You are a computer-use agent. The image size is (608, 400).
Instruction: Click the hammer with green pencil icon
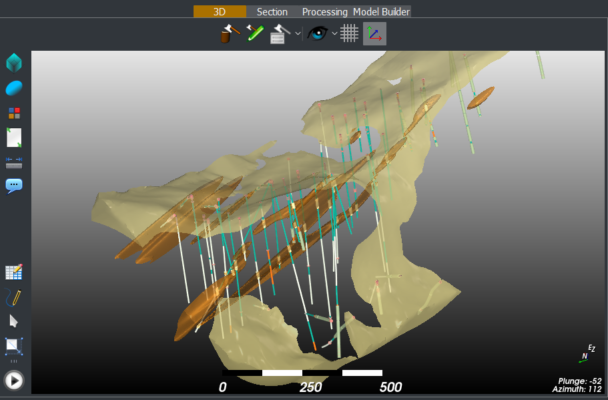(x=255, y=33)
